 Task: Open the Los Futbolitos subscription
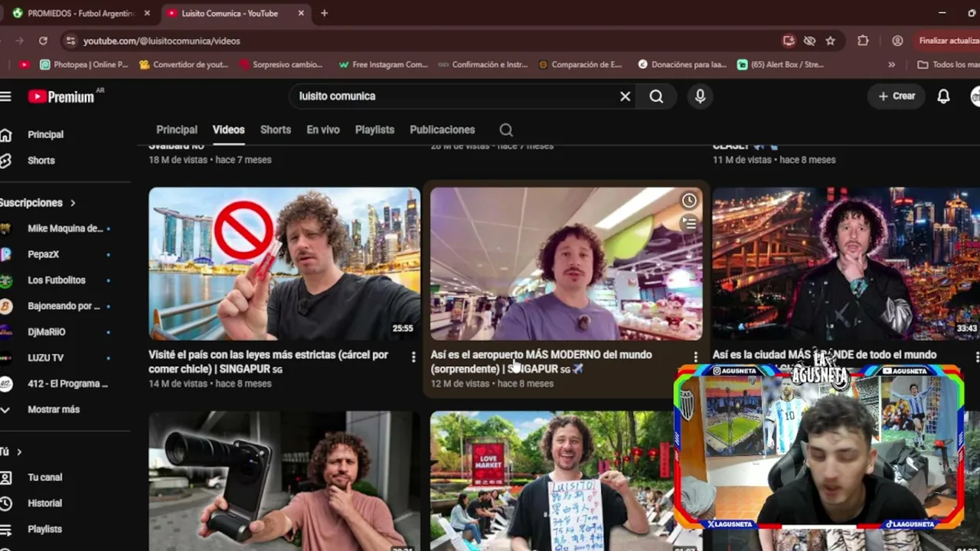click(57, 280)
